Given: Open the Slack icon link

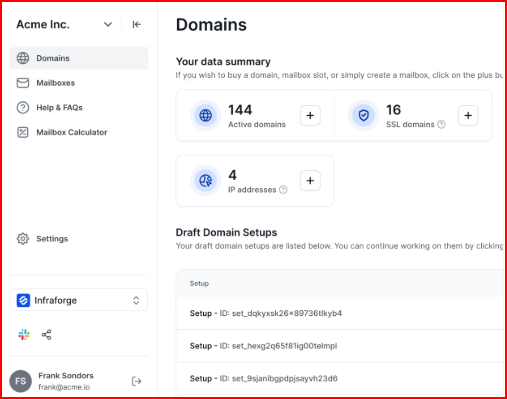Looking at the screenshot, I should (24, 334).
